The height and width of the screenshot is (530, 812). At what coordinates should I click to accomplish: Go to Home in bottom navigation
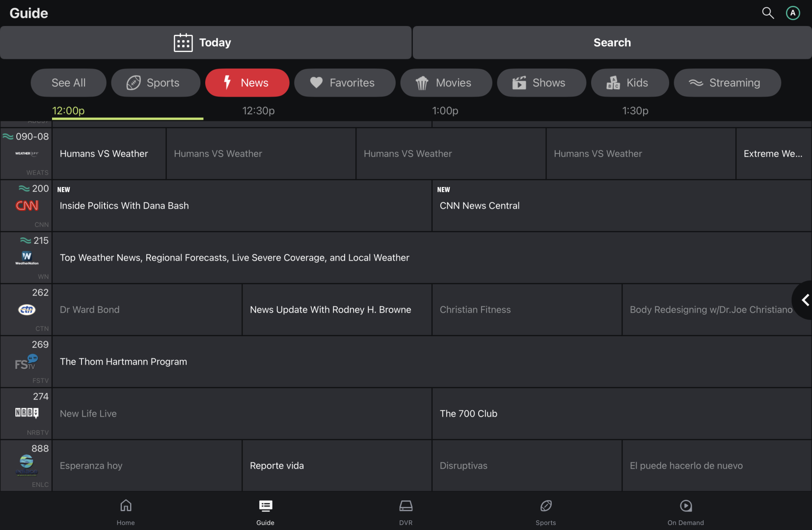click(x=126, y=512)
